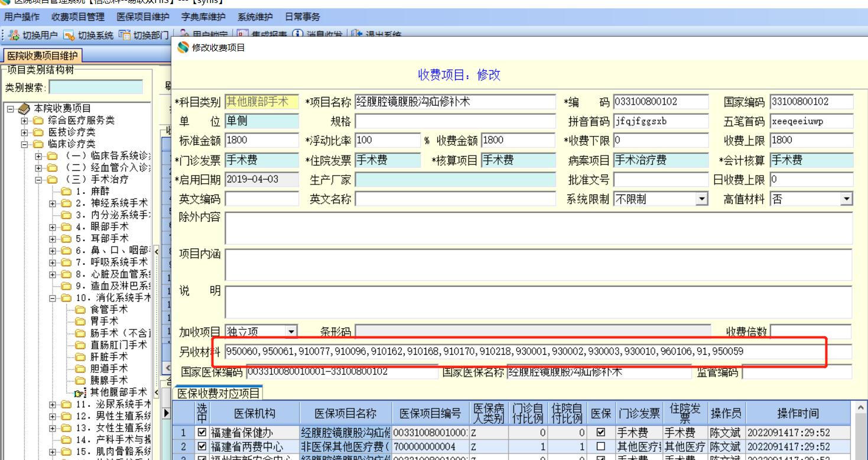Image resolution: width=868 pixels, height=460 pixels.
Task: Select the 5. 耳部手术 tree item
Action: pos(102,238)
